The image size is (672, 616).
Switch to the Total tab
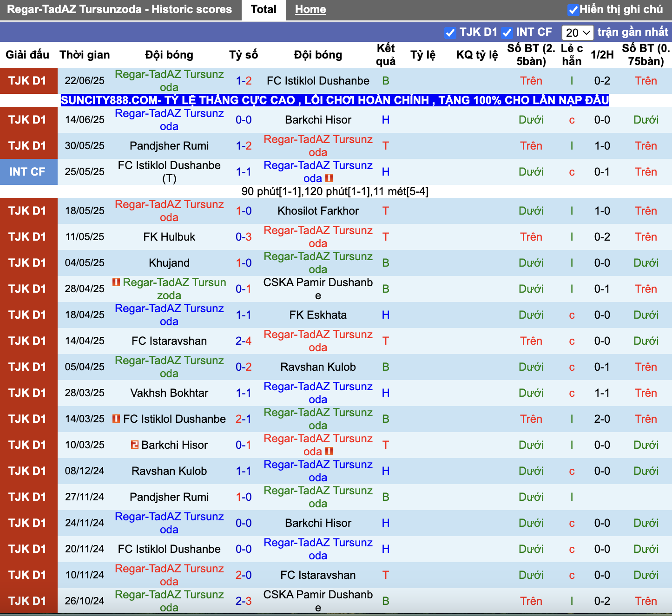[x=264, y=10]
